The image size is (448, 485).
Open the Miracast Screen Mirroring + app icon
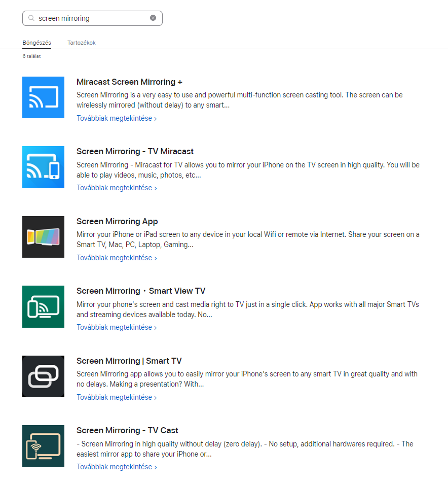43,97
